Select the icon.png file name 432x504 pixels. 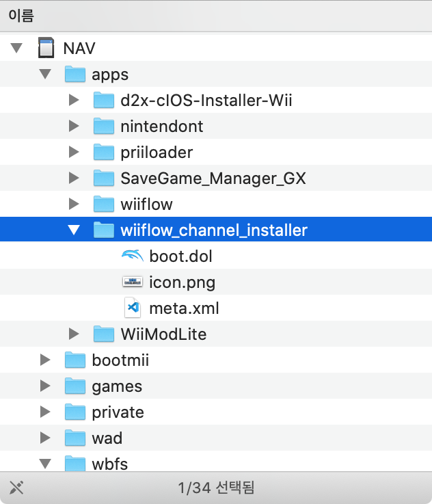(182, 283)
